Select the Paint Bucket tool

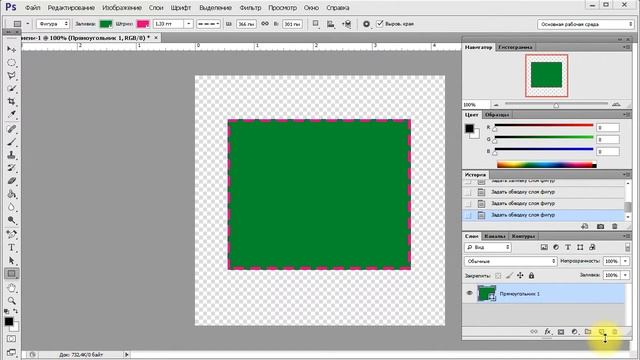(11, 194)
